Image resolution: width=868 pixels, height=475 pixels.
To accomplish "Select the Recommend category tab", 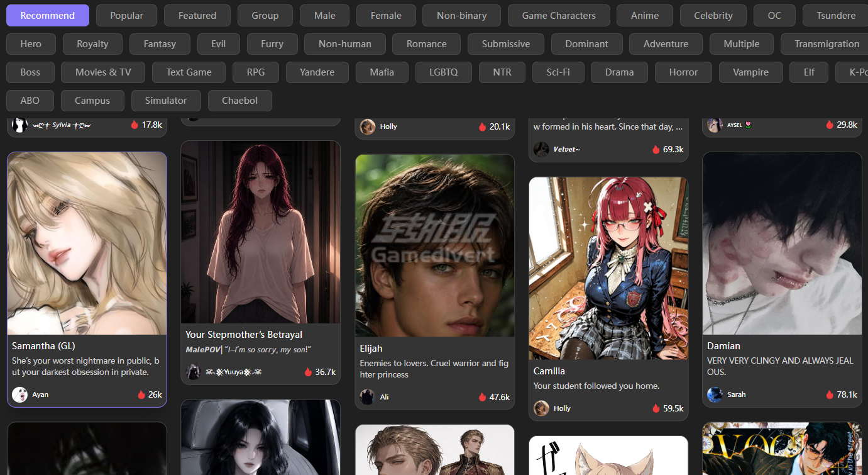I will point(48,15).
